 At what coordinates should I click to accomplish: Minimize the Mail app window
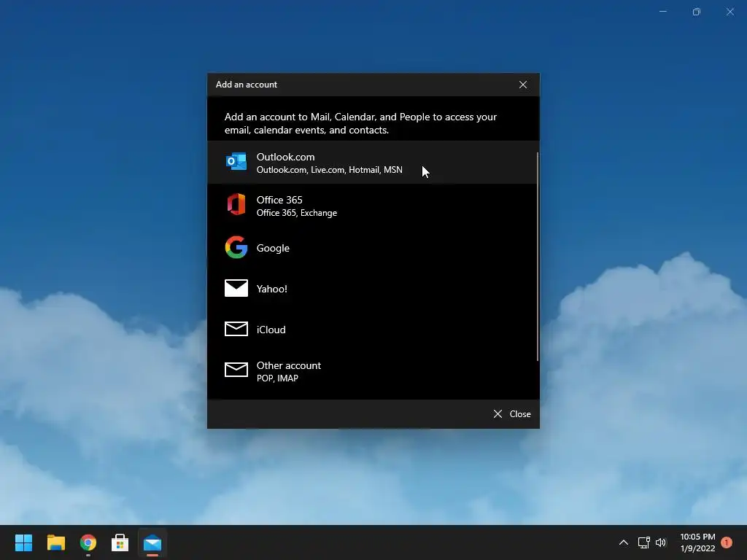point(662,12)
